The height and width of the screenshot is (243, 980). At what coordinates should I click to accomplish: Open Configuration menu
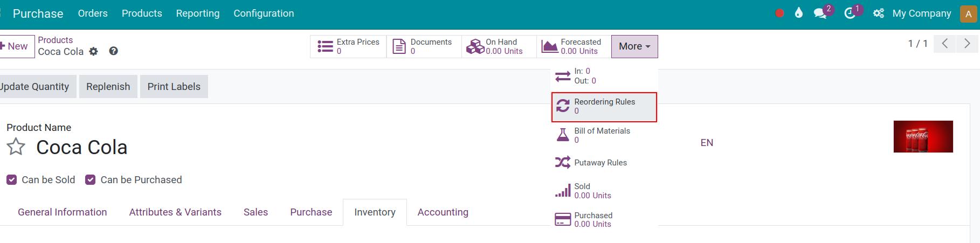click(264, 13)
